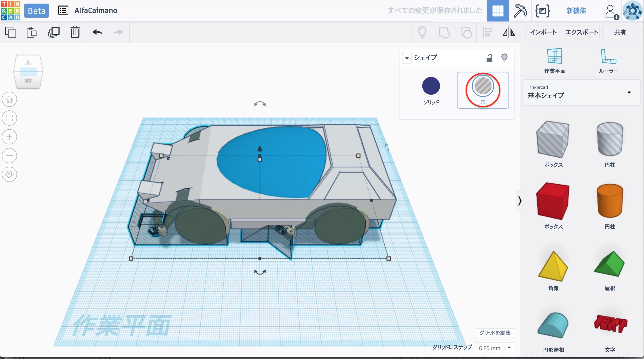Toggle the shape lock icon
Screen dimensions: 644x359
click(x=489, y=58)
